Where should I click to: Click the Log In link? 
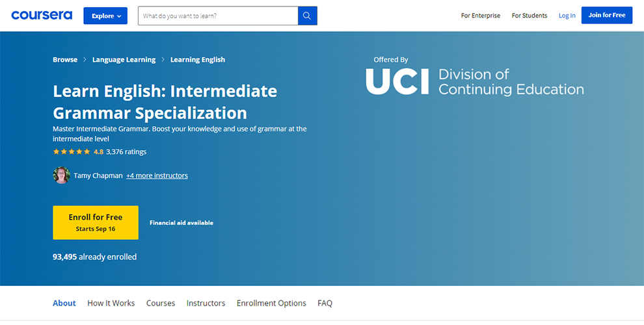tap(567, 16)
